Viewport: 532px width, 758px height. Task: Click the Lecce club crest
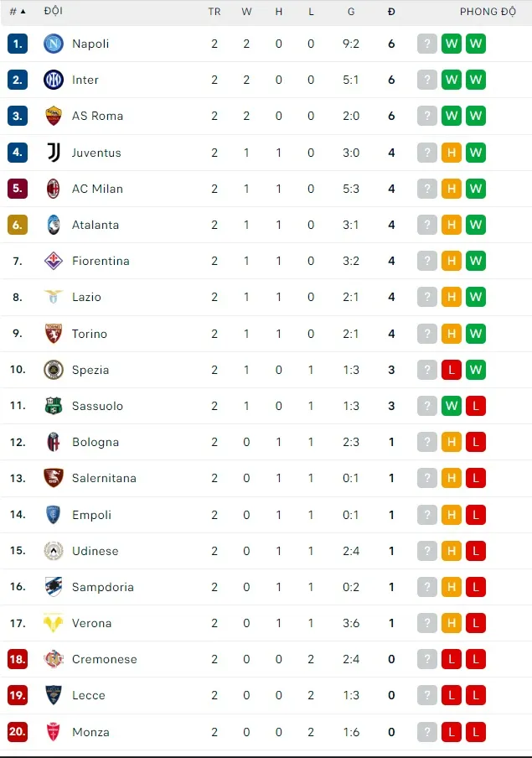click(x=53, y=695)
